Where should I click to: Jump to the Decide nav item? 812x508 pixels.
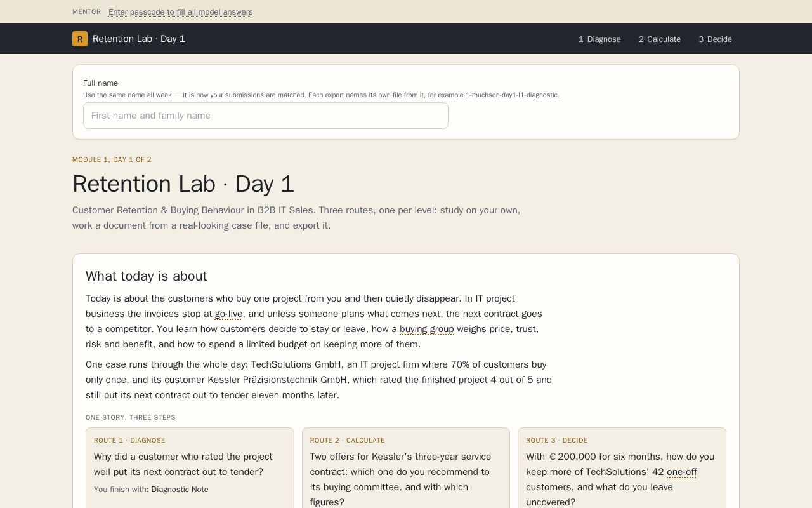pos(716,39)
